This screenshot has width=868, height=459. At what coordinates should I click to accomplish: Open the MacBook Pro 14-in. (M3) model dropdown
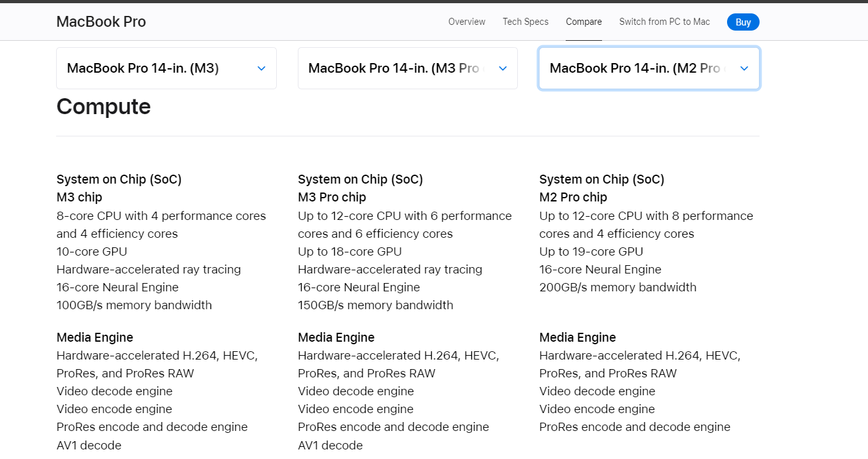coord(166,68)
